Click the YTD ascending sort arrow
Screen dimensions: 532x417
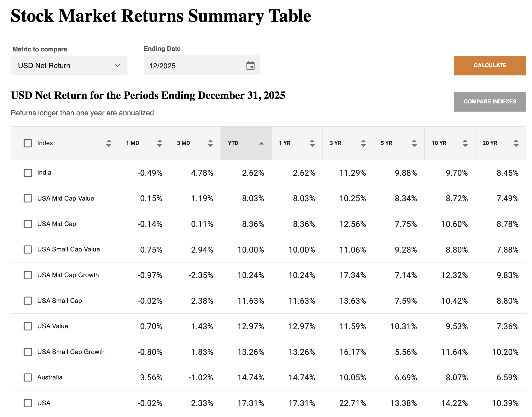pyautogui.click(x=261, y=143)
